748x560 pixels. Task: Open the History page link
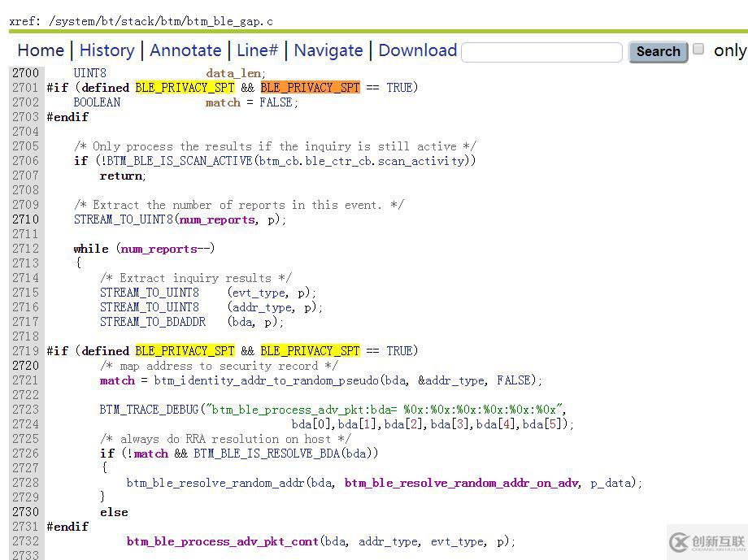[x=107, y=50]
